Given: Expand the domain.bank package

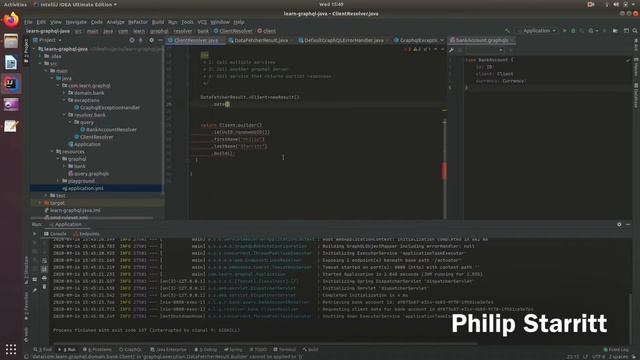Looking at the screenshot, I should tap(64, 93).
